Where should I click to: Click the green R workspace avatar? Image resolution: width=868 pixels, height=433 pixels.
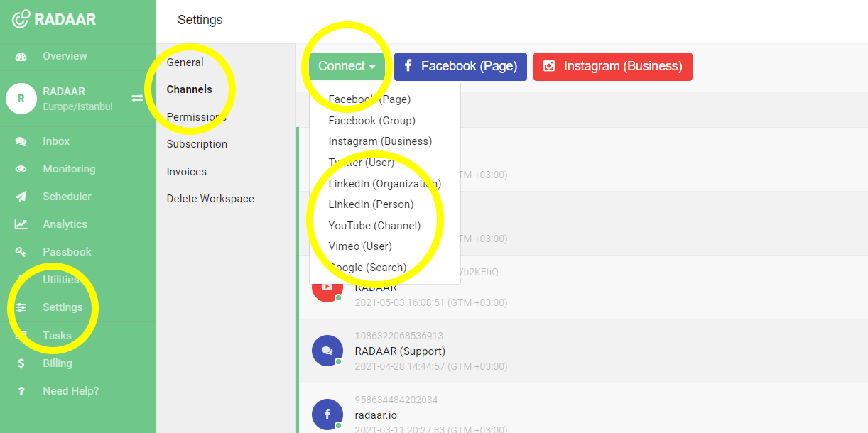tap(21, 99)
